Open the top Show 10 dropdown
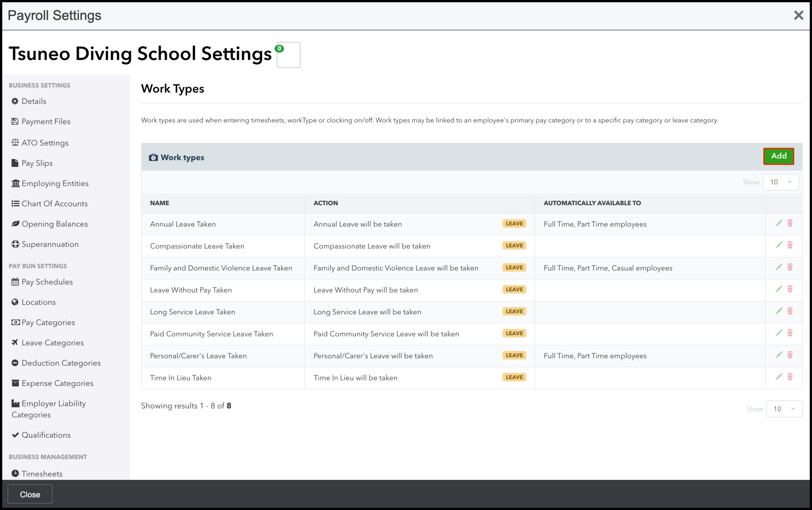 point(781,182)
